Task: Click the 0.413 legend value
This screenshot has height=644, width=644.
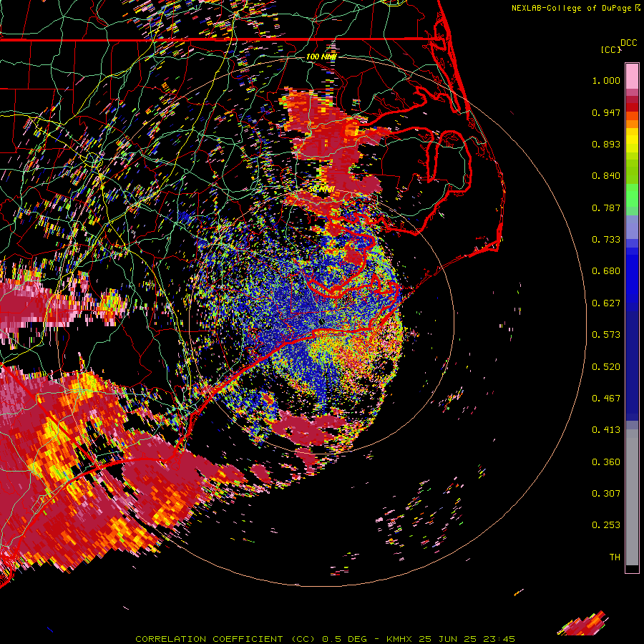Action: tap(606, 430)
